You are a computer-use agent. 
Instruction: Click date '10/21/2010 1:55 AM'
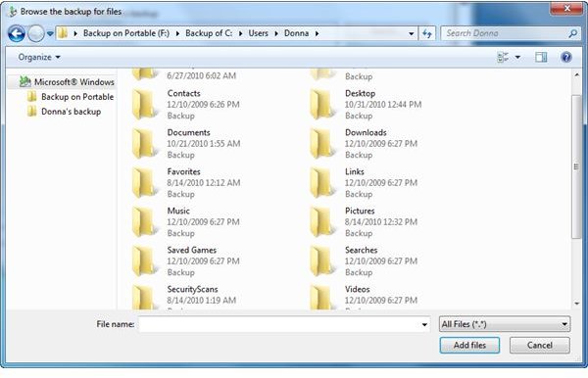[204, 144]
